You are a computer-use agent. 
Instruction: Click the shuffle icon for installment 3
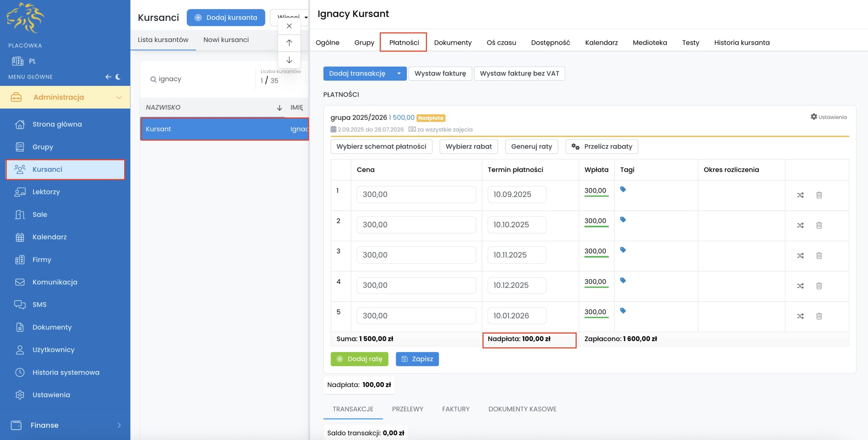click(x=800, y=255)
